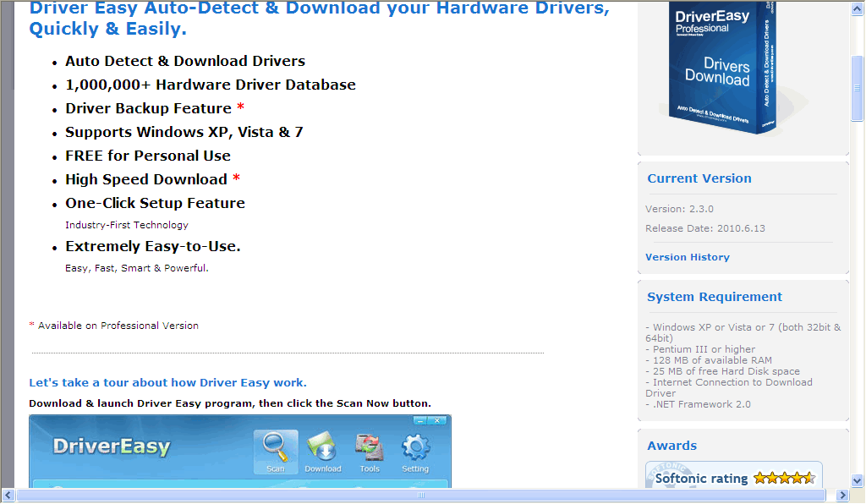Click the 'System Requirement' section heading
The width and height of the screenshot is (866, 504).
coord(713,297)
